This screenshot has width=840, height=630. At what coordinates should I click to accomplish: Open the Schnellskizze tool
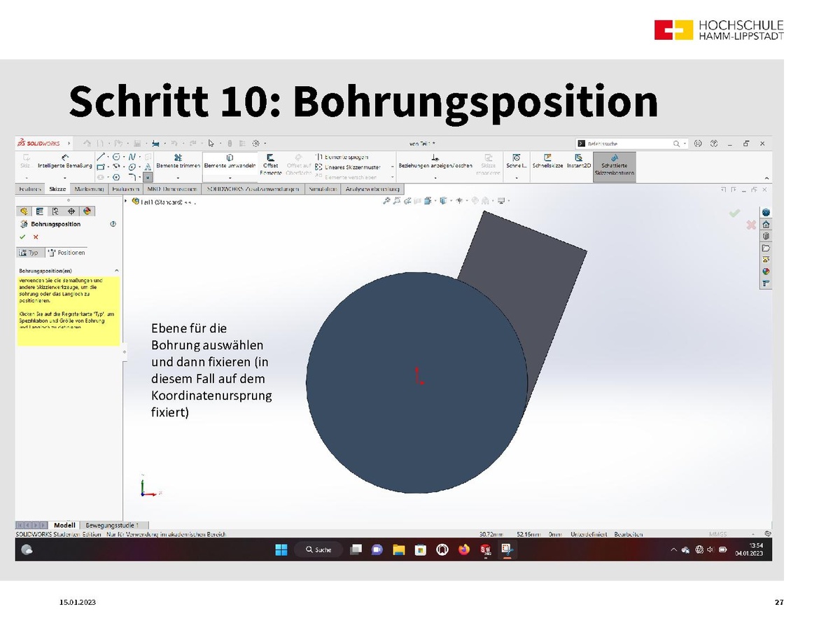(x=547, y=161)
